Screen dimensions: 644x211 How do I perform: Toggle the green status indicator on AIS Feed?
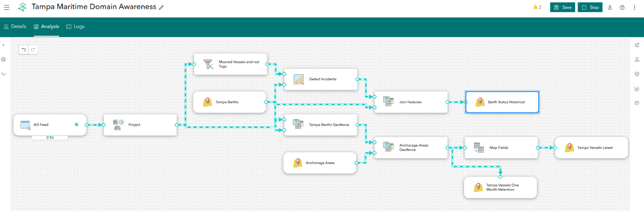pyautogui.click(x=76, y=125)
